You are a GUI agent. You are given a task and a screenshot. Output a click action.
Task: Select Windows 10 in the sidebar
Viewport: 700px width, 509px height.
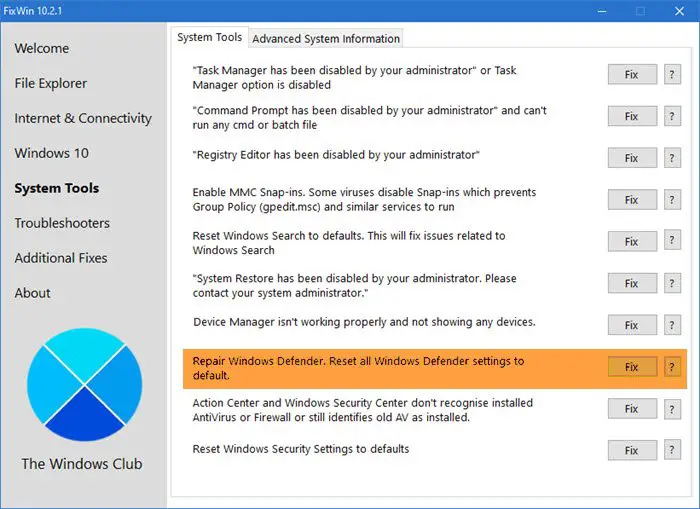coord(51,153)
